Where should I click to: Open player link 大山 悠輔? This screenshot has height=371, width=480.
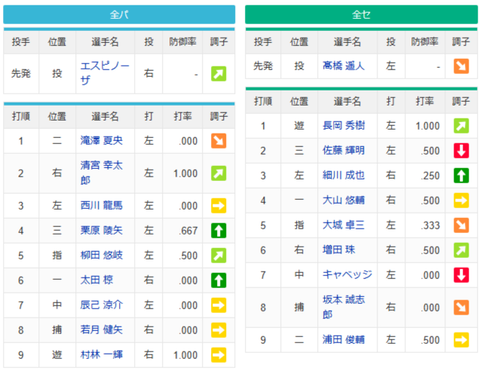pos(343,200)
